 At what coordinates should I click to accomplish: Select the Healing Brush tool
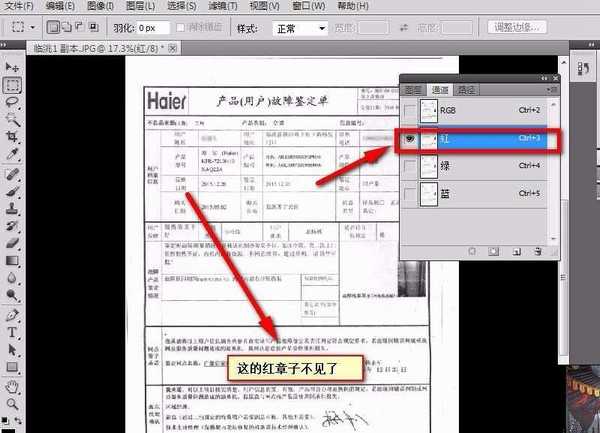tap(12, 174)
